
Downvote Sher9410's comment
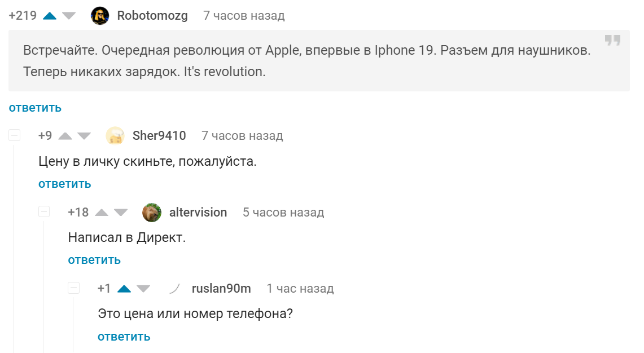84,136
